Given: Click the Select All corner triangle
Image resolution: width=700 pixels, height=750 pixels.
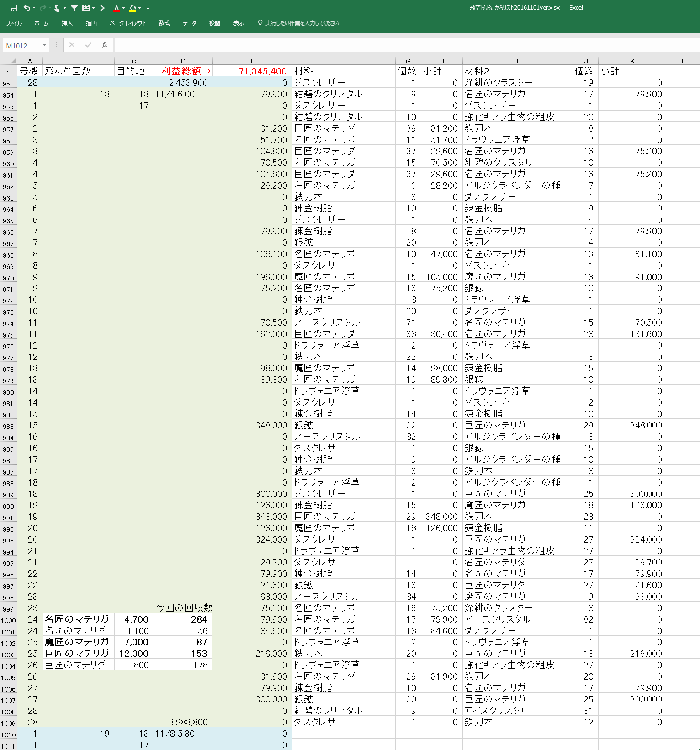Looking at the screenshot, I should 13,61.
